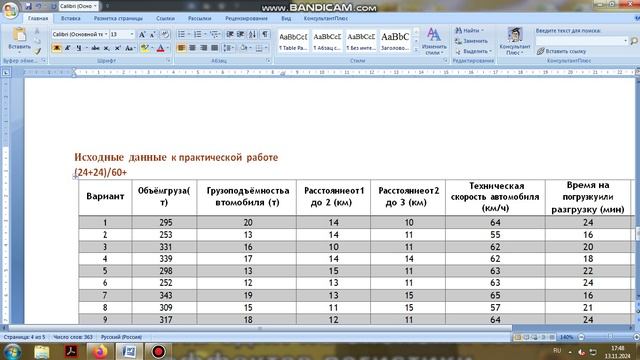Sort text with the A-Z sort icon
Screen dimensions: 640x360
[x=253, y=35]
